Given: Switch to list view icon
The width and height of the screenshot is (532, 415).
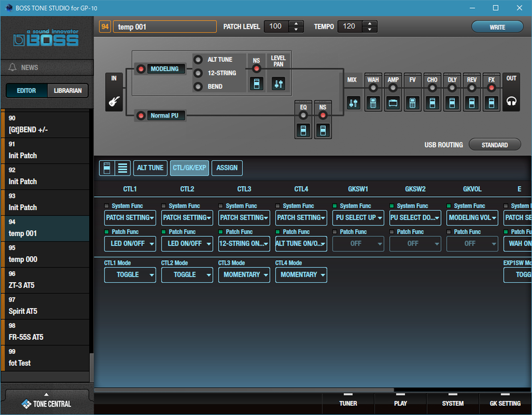Looking at the screenshot, I should 122,168.
